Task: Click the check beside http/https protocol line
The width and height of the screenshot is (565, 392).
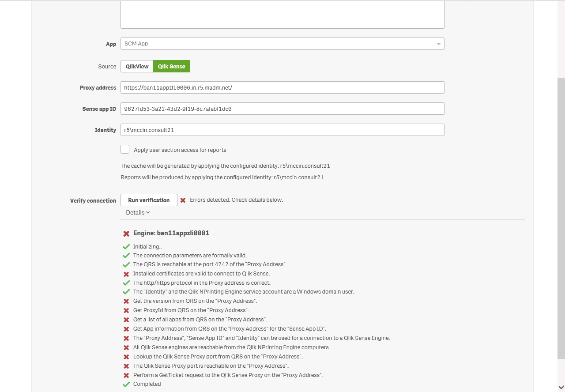Action: click(x=126, y=283)
